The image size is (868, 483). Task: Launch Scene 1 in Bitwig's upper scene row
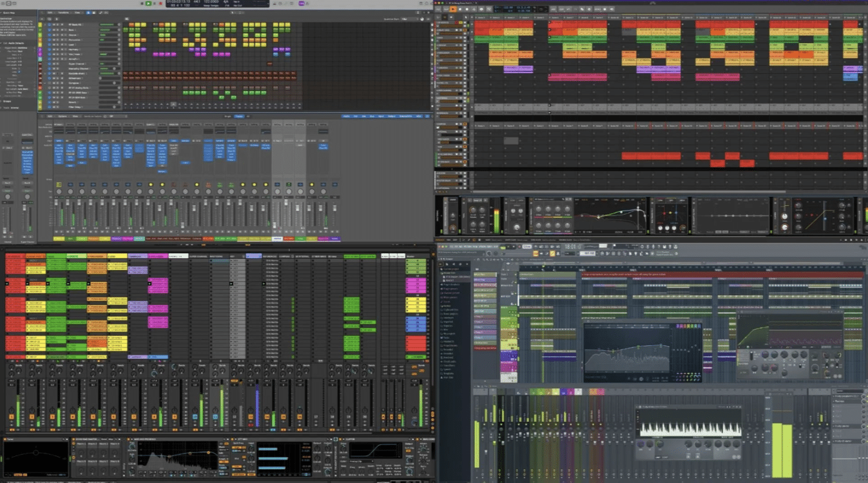click(x=481, y=17)
